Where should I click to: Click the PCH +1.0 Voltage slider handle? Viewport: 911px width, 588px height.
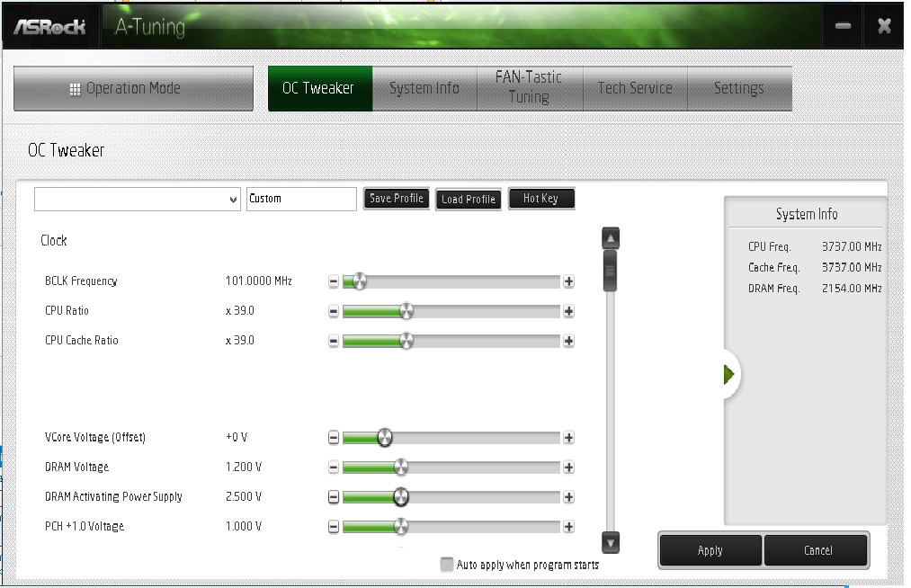tap(401, 527)
